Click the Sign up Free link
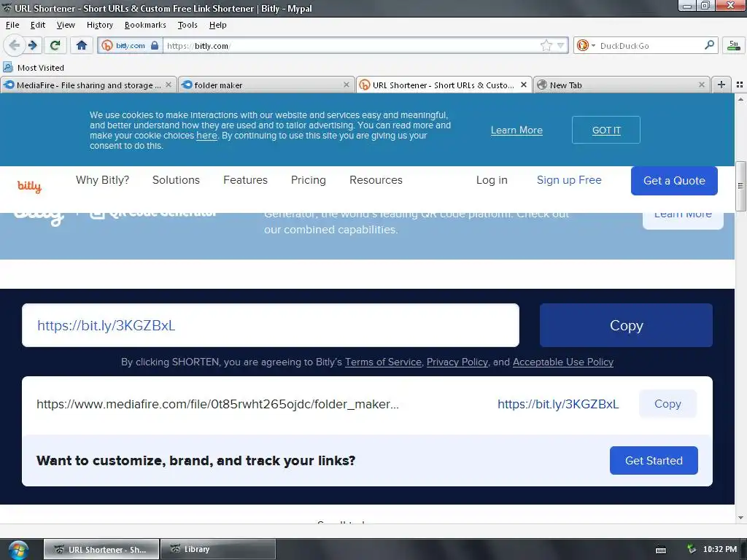Screen dimensions: 747x560 [x=569, y=180]
